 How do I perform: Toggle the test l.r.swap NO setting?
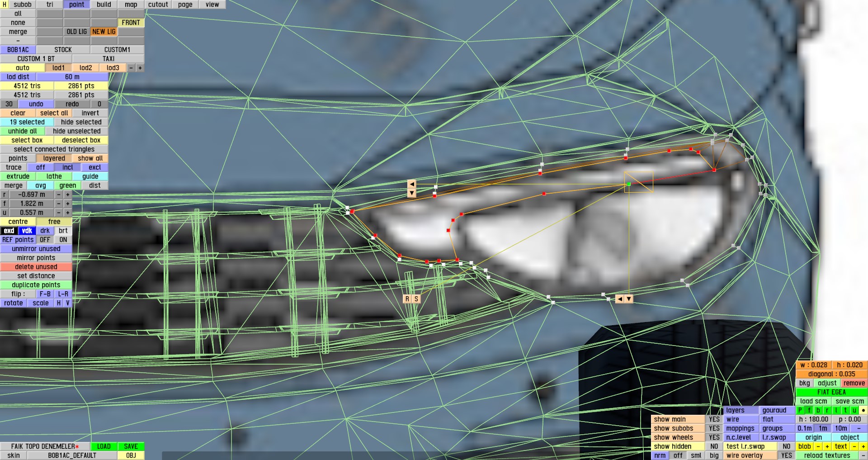click(787, 446)
